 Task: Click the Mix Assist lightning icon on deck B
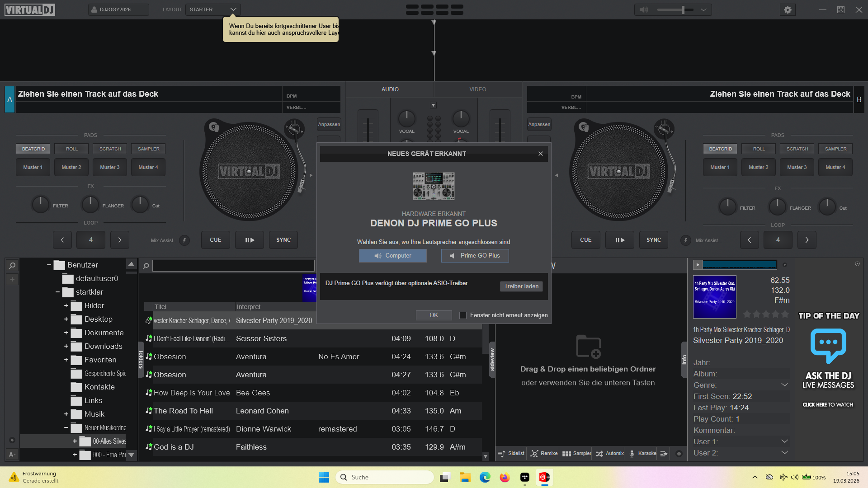tap(685, 240)
